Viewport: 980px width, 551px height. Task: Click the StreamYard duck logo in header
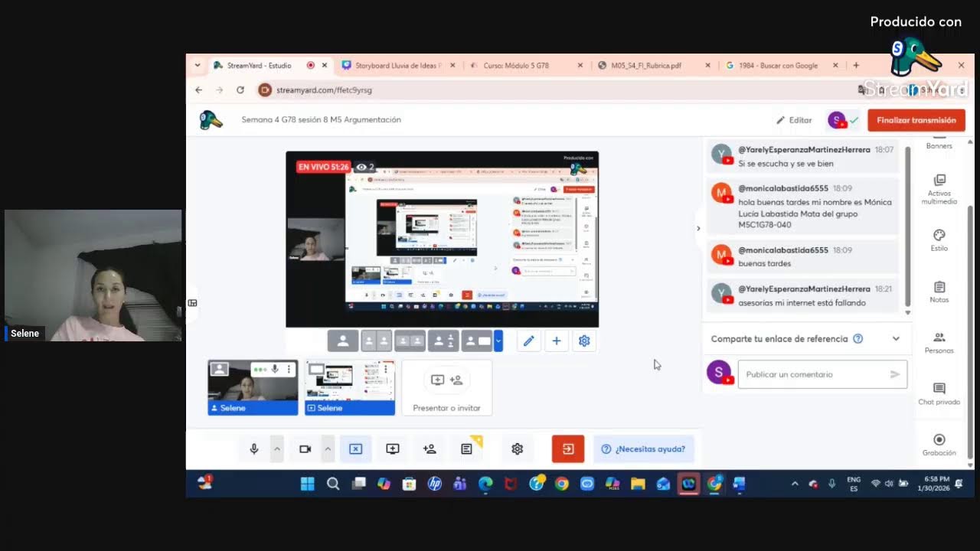[211, 120]
